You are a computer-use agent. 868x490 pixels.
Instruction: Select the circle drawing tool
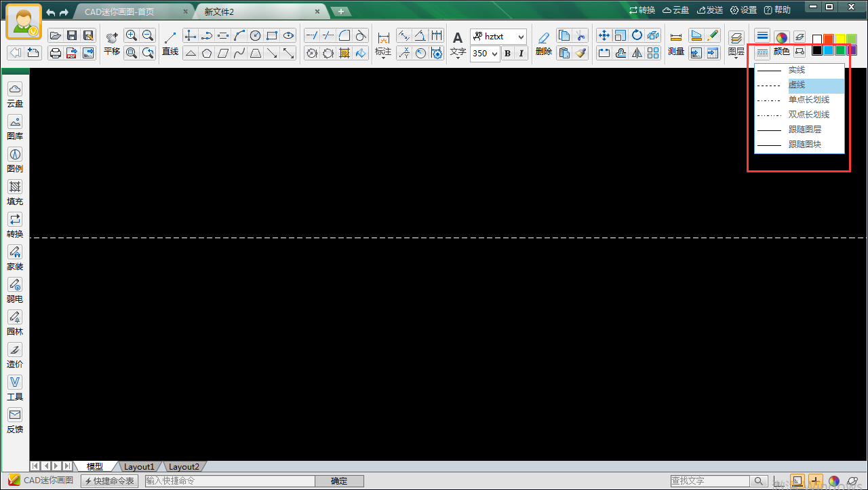coord(256,35)
